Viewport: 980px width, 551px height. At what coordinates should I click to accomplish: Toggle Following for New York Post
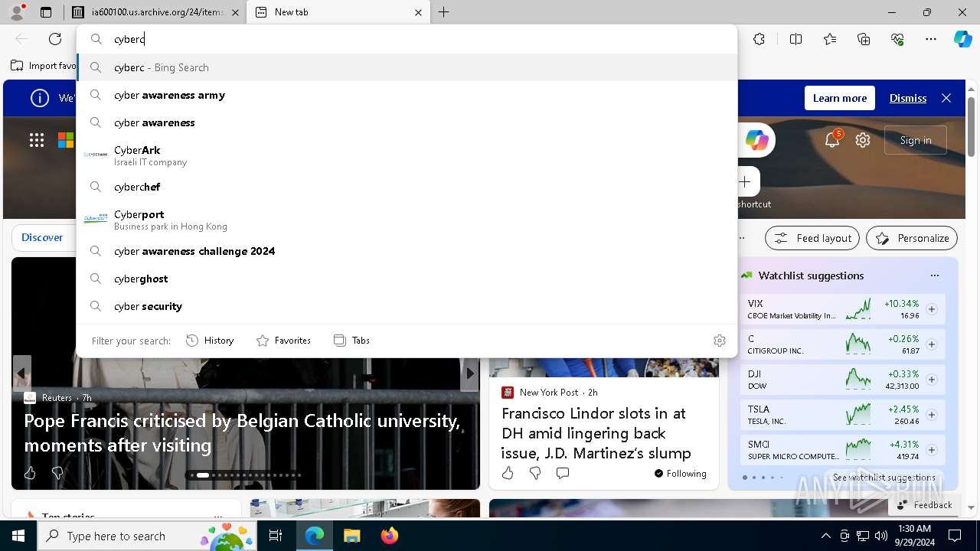point(680,474)
